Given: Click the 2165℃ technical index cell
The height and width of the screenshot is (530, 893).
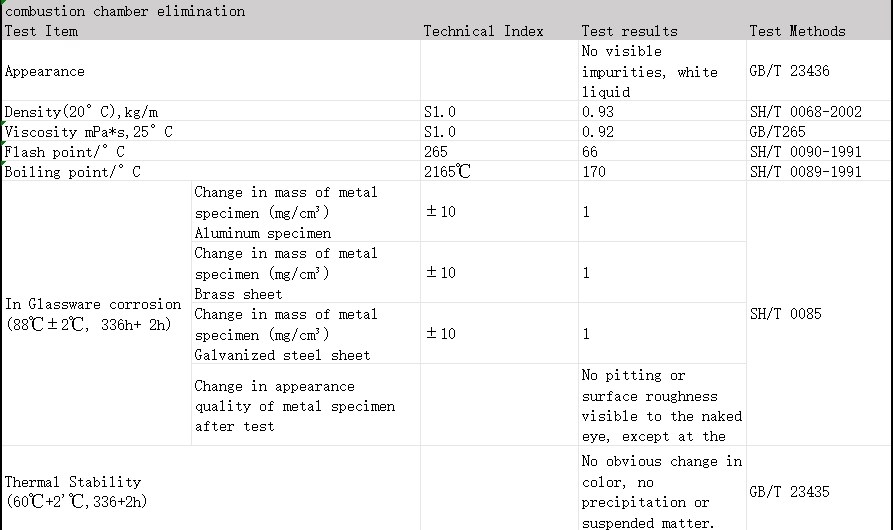Looking at the screenshot, I should coord(447,171).
